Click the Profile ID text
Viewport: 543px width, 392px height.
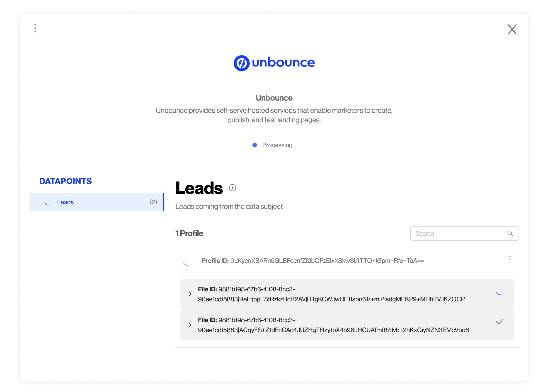pyautogui.click(x=313, y=261)
